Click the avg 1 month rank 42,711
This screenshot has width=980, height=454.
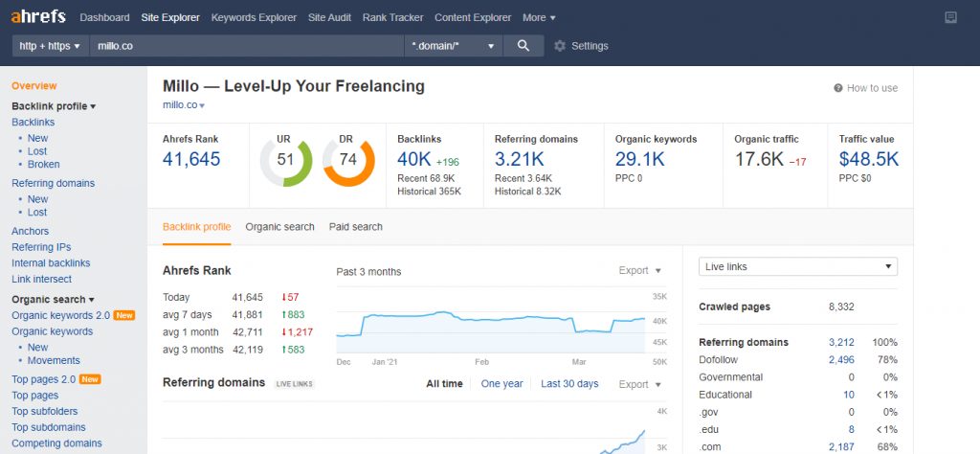(248, 332)
